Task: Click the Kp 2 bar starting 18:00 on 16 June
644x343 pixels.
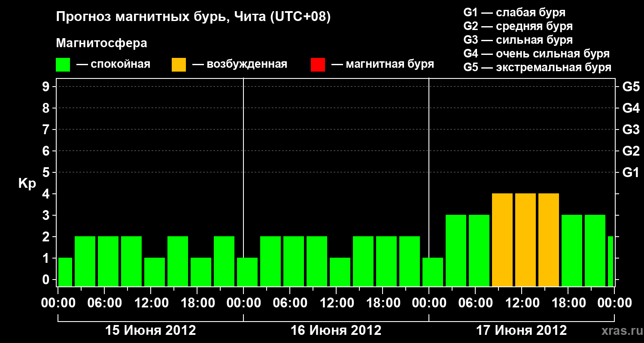Action: [x=386, y=261]
